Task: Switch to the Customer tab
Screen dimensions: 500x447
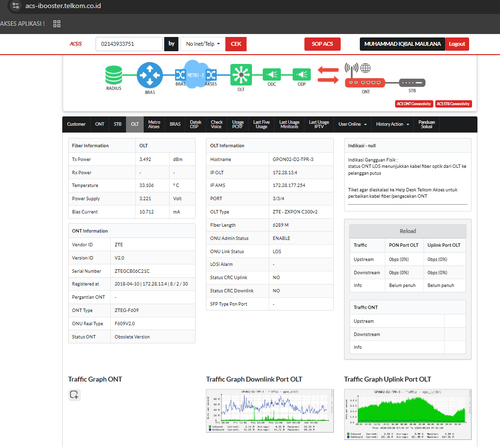Action: [x=76, y=124]
